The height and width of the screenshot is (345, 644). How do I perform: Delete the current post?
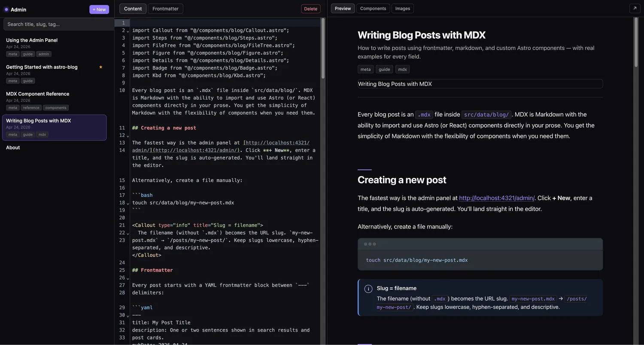click(x=310, y=8)
